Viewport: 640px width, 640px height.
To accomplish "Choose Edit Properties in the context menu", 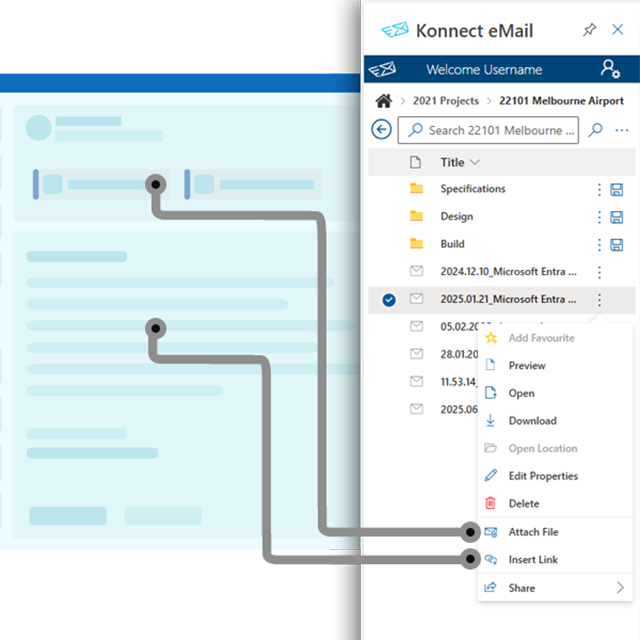I will point(555,476).
